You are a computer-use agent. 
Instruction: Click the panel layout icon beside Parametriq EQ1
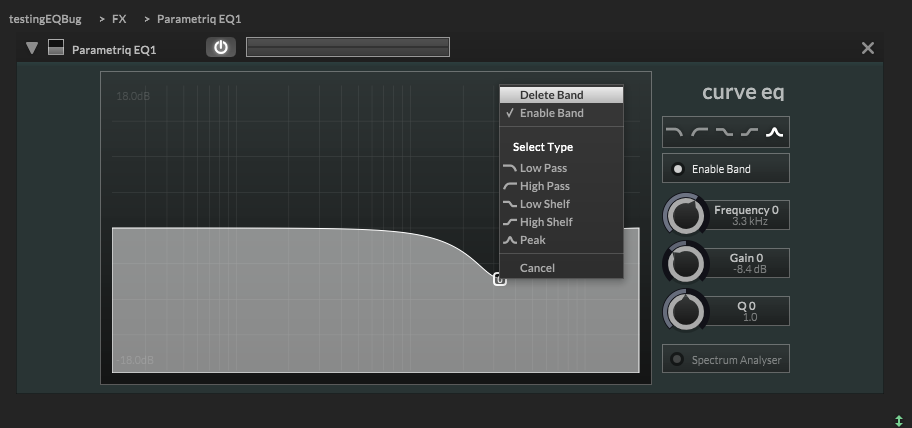[x=56, y=48]
